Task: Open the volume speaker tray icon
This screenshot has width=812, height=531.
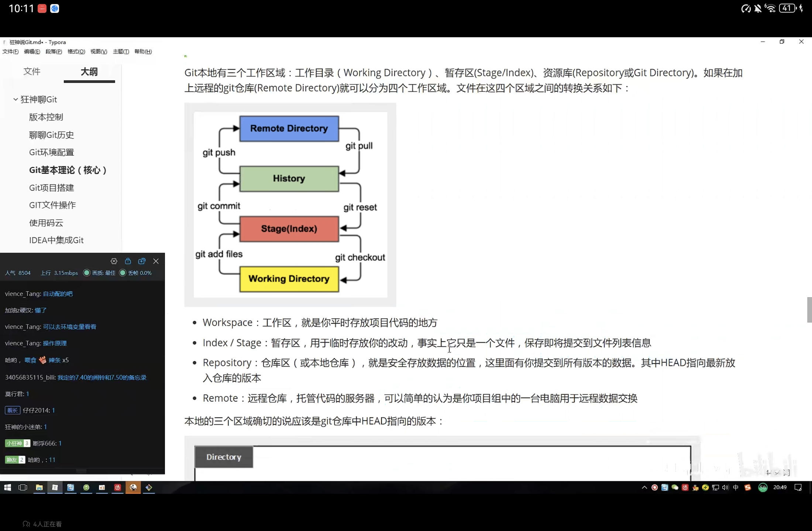Action: point(725,487)
